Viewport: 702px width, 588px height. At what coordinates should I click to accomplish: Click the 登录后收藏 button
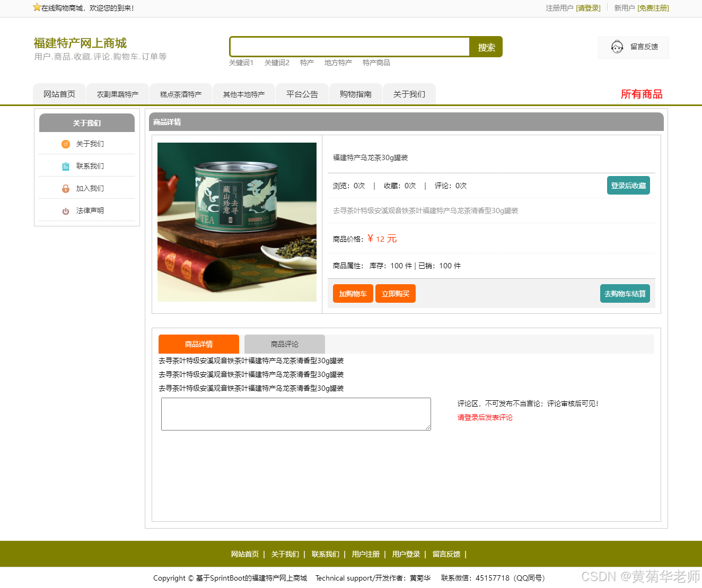(x=628, y=186)
